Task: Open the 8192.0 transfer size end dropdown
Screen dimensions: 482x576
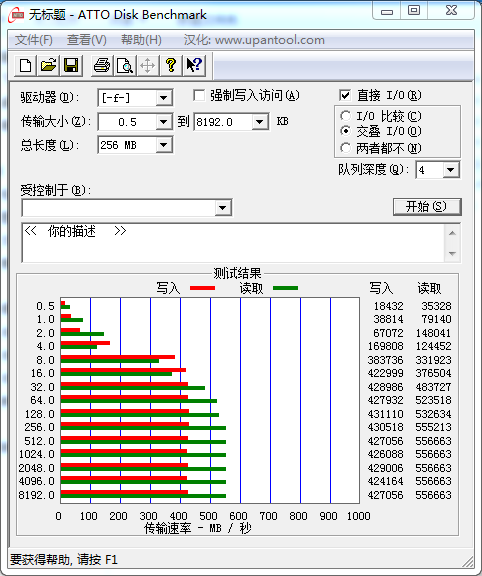Action: tap(259, 122)
